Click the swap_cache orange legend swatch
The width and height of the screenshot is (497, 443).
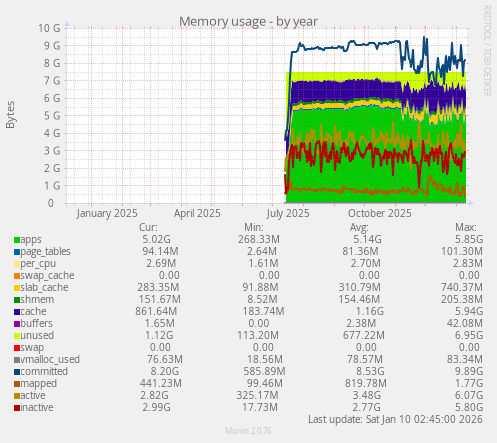coord(17,276)
